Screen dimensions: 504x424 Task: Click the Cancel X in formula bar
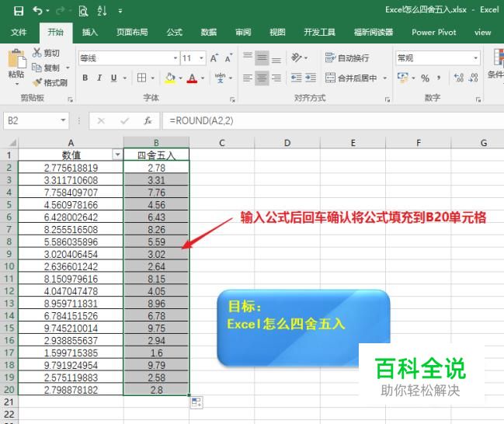[x=101, y=121]
